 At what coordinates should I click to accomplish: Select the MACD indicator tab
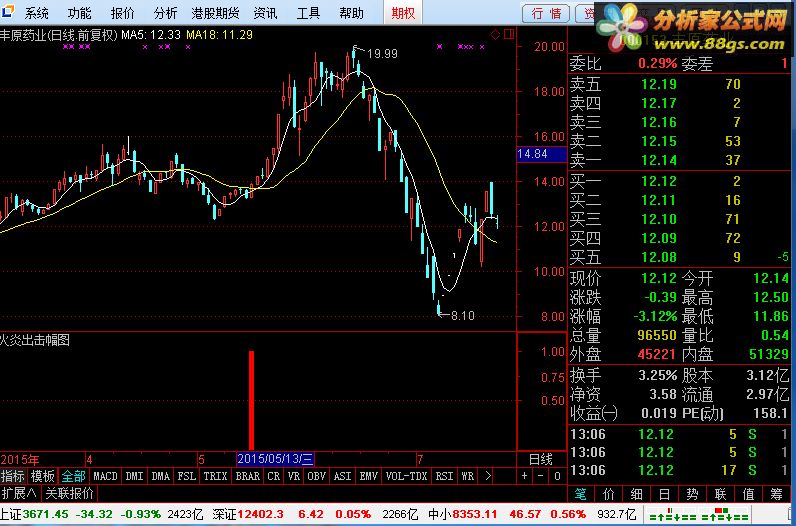click(105, 476)
